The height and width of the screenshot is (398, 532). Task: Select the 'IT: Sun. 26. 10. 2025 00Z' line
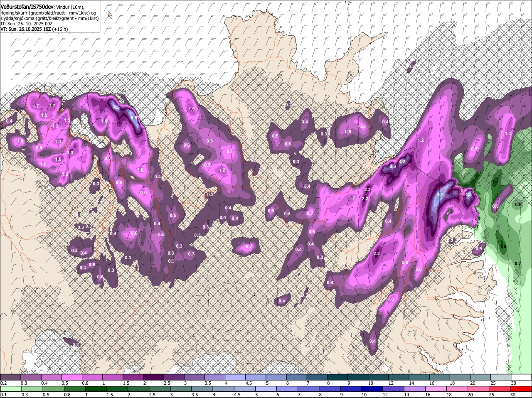(26, 24)
